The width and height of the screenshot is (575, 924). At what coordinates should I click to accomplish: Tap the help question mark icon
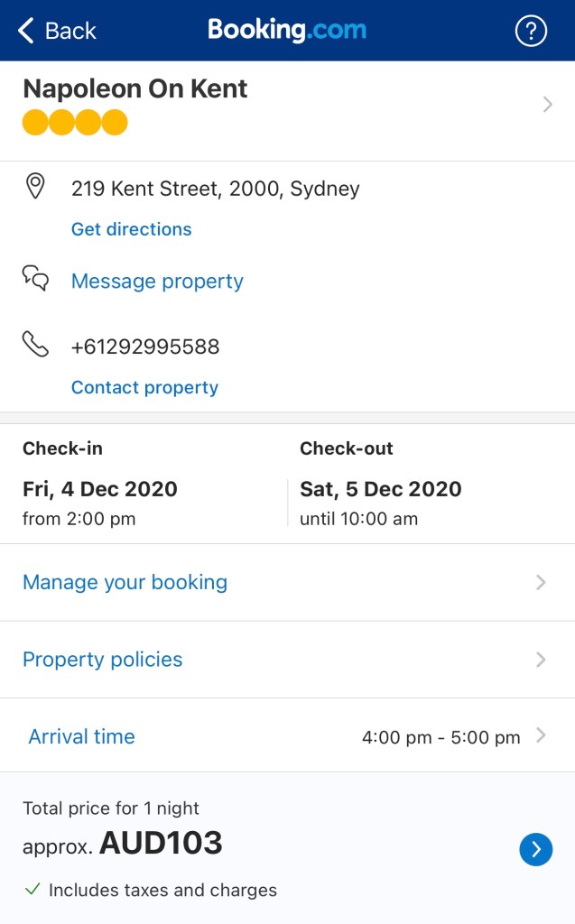coord(531,32)
